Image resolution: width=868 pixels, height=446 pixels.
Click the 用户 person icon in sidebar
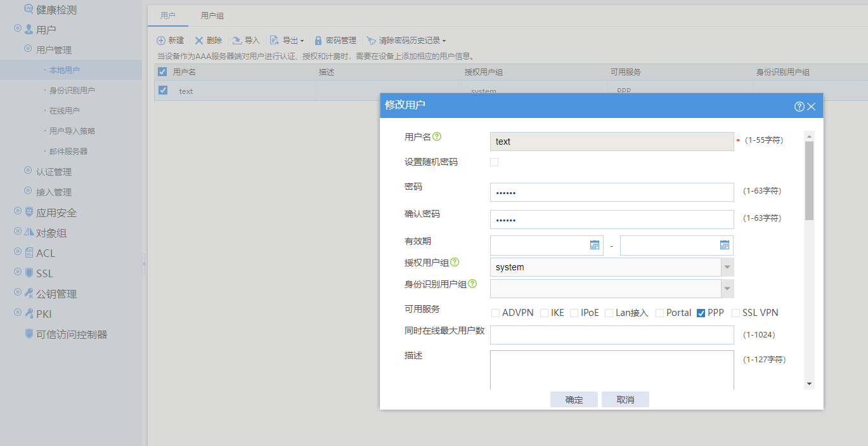coord(29,30)
